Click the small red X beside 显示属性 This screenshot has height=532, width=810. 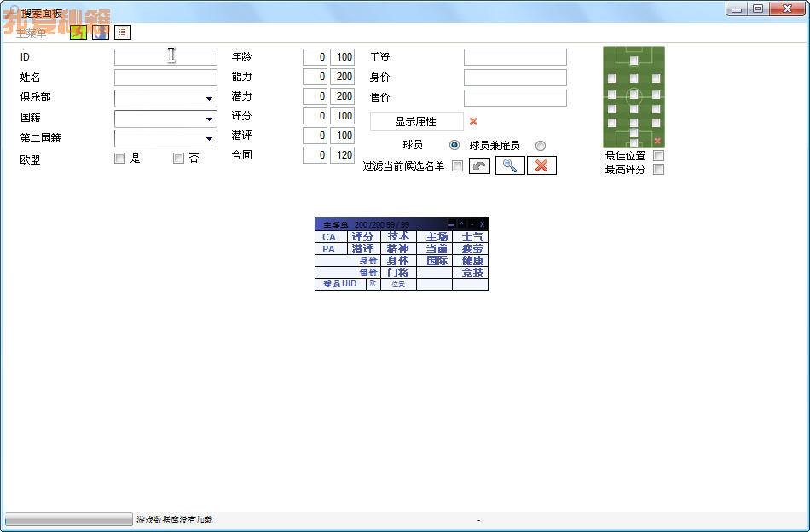(473, 122)
